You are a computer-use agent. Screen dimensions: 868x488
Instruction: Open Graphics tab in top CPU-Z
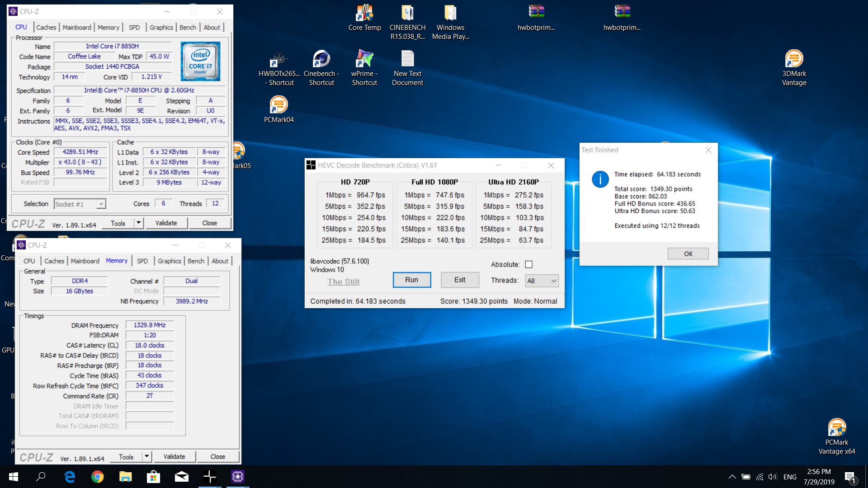[161, 27]
